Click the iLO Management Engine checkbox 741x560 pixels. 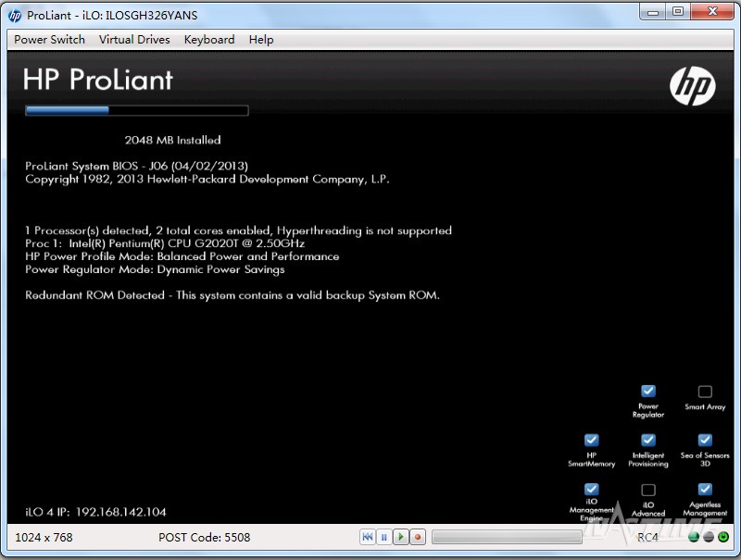591,489
